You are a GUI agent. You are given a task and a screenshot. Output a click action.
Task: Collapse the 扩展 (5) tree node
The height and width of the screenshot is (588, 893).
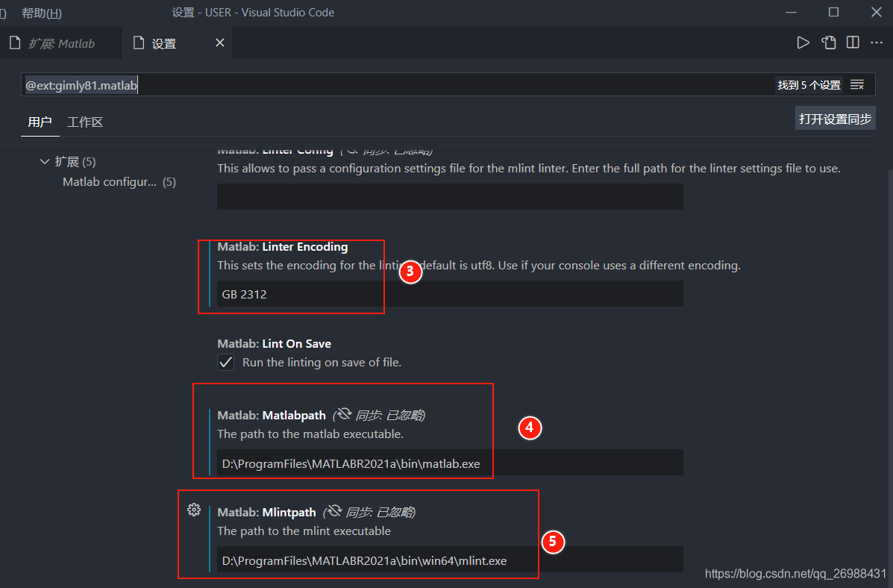click(45, 162)
